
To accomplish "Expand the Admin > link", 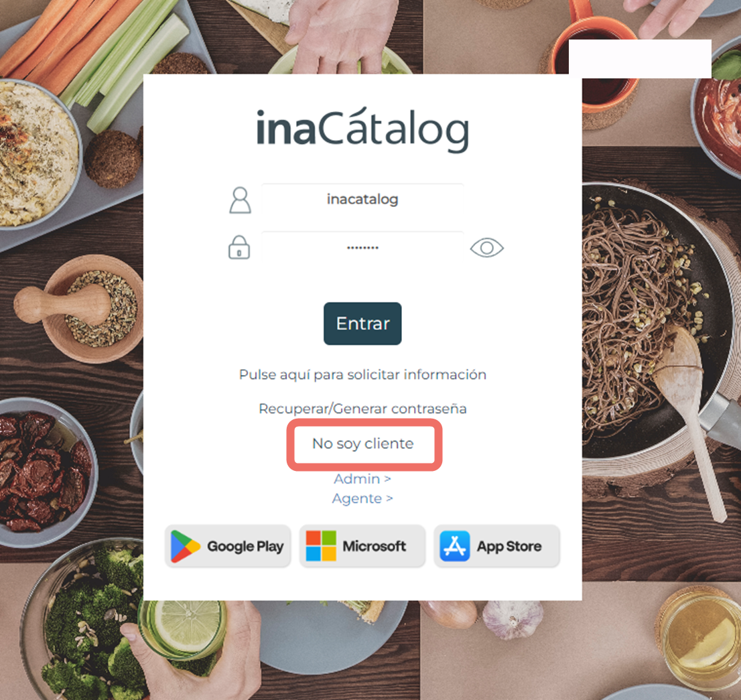I will [362, 479].
